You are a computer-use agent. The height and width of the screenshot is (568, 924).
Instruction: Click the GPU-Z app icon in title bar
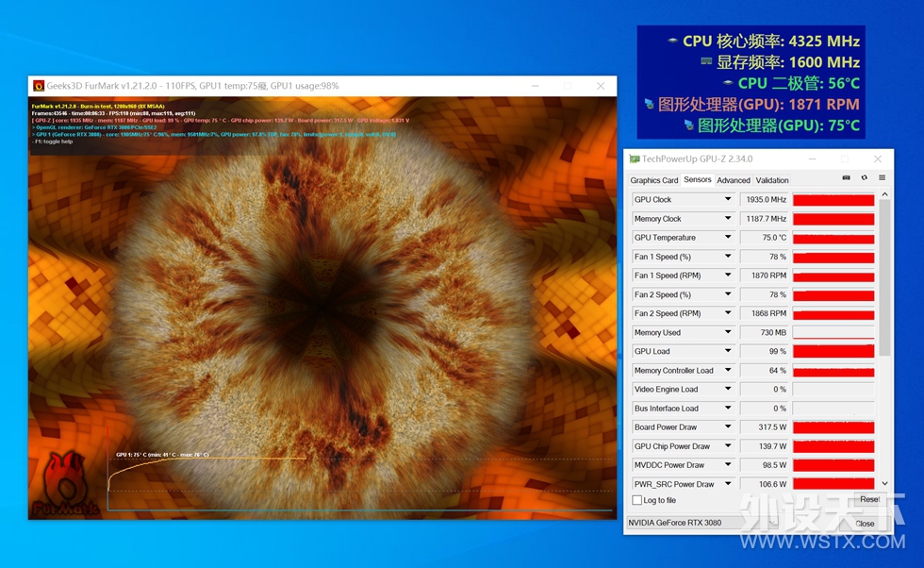point(634,159)
